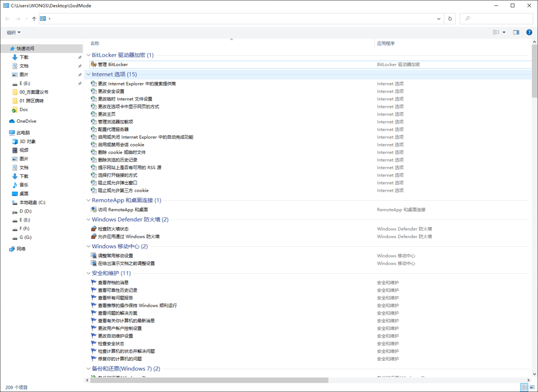
Task: Click the 3D 对象 icon in navigation pane
Action: pos(15,141)
